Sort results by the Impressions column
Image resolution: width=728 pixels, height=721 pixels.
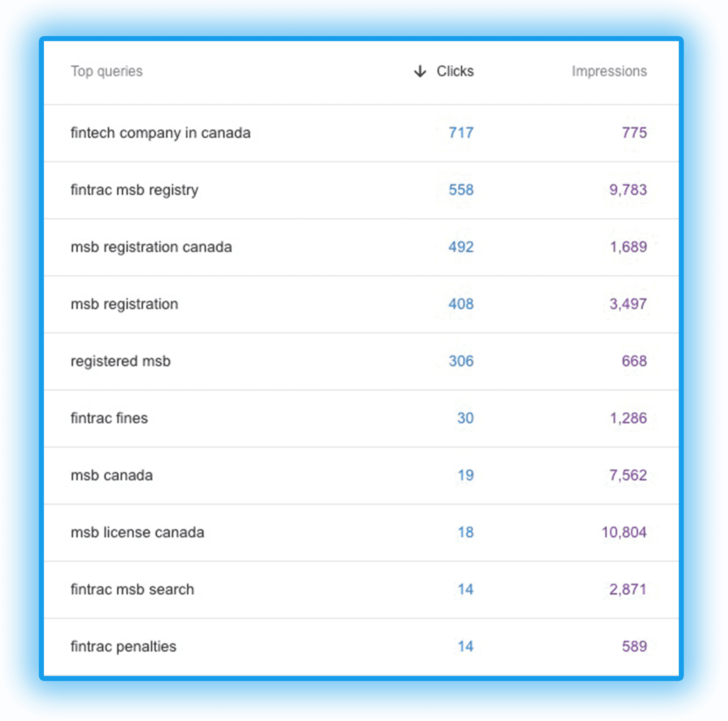tap(609, 71)
